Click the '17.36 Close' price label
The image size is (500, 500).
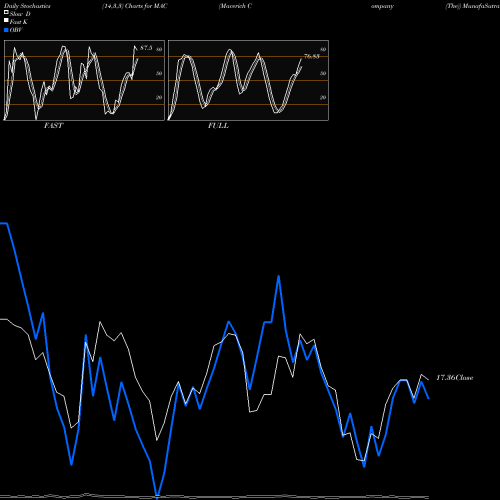(455, 378)
